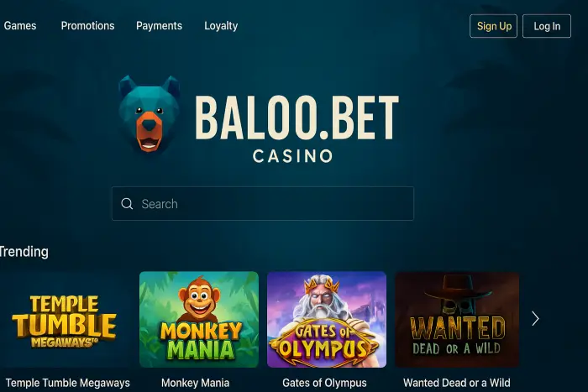Screen dimensions: 588x392
Task: Click the bear head logo icon
Action: (x=149, y=114)
